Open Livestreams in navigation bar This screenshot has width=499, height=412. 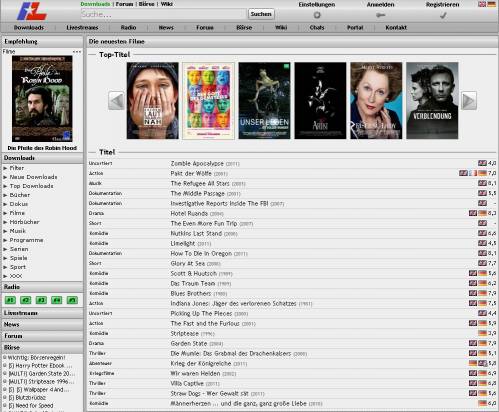coord(82,28)
